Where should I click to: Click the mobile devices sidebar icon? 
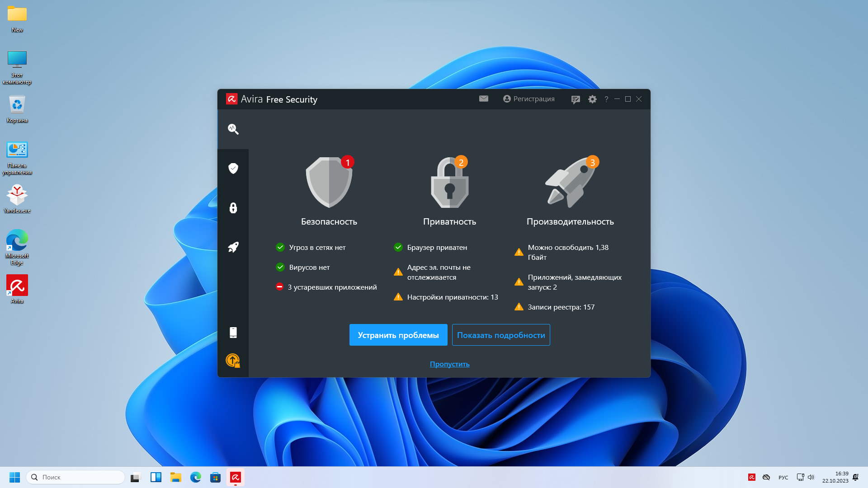233,333
